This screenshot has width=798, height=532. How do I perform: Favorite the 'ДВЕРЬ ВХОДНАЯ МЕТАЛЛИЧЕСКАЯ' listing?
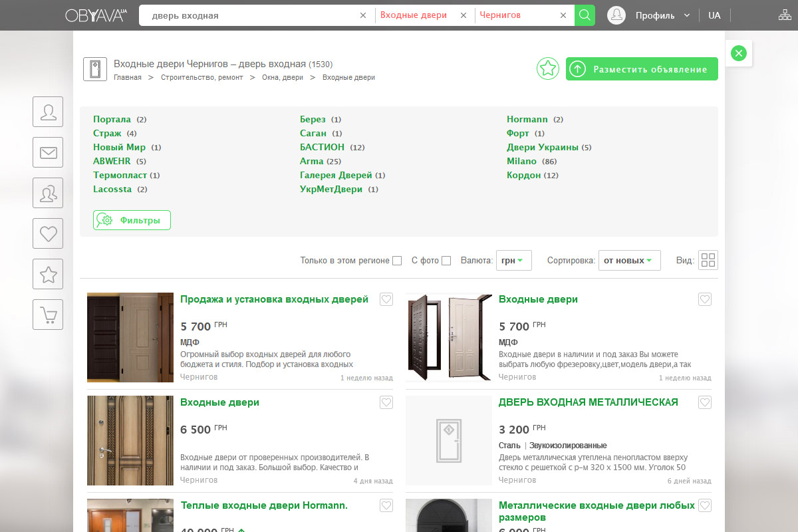pyautogui.click(x=705, y=402)
